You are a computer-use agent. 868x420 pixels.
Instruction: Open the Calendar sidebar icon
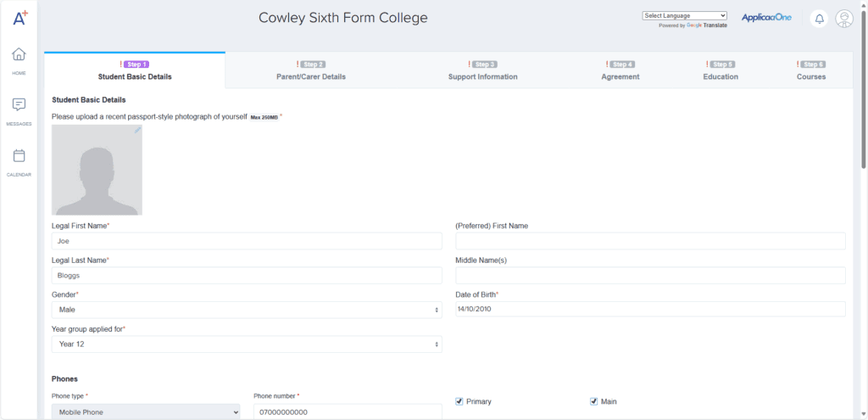coord(19,157)
